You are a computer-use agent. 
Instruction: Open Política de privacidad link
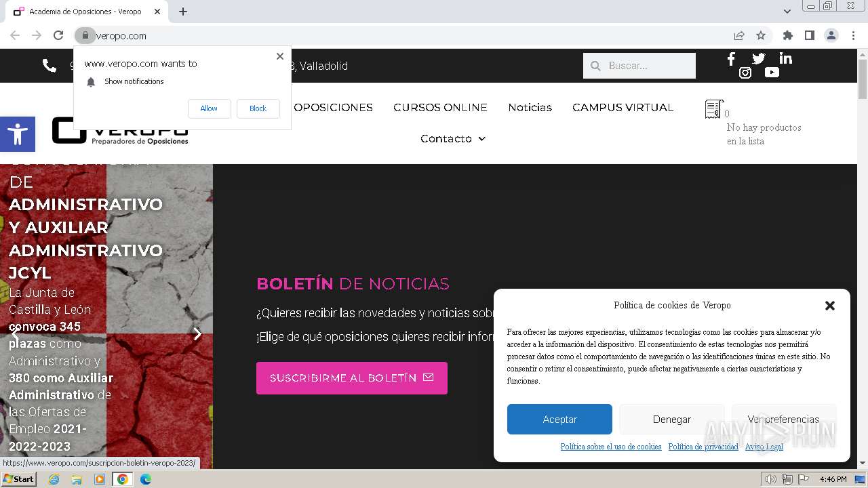tap(703, 447)
